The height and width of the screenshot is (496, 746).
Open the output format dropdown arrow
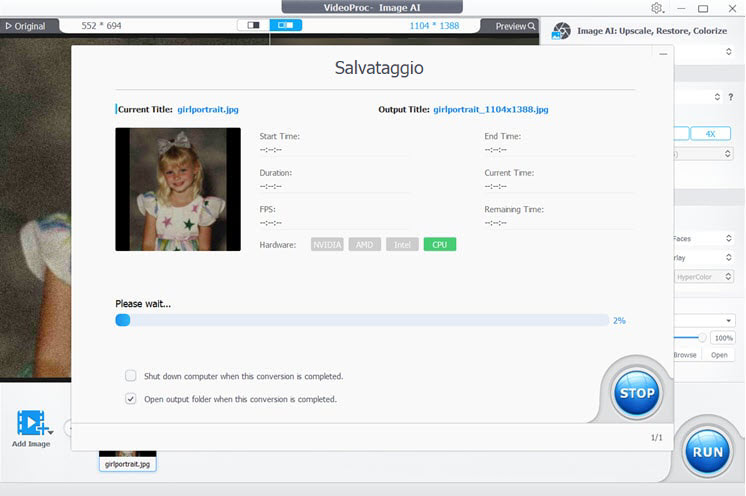point(728,321)
